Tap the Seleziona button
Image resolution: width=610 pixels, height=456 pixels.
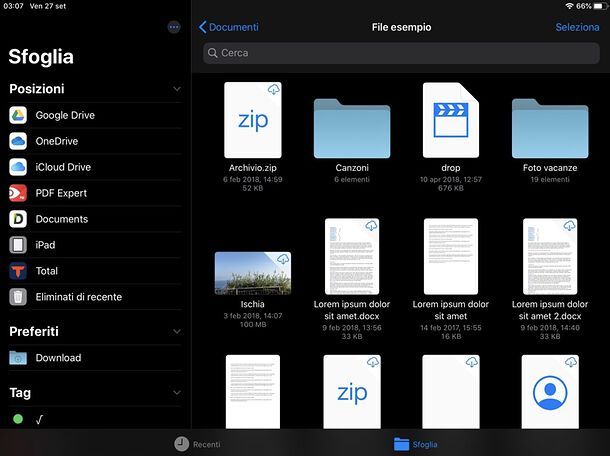tap(577, 27)
